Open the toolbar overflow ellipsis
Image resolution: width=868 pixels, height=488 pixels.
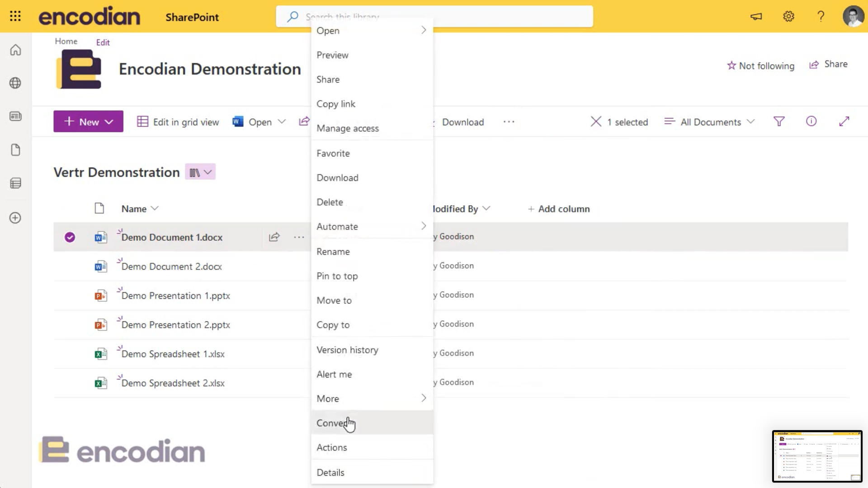509,122
